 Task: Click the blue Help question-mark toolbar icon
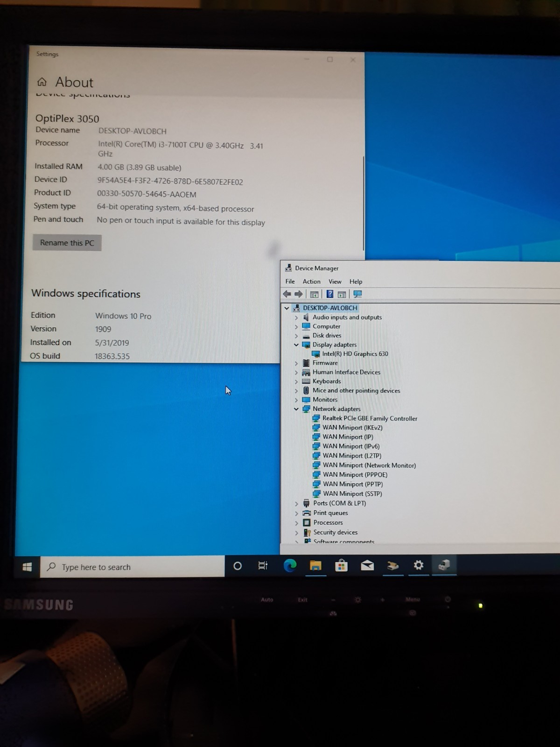click(330, 294)
